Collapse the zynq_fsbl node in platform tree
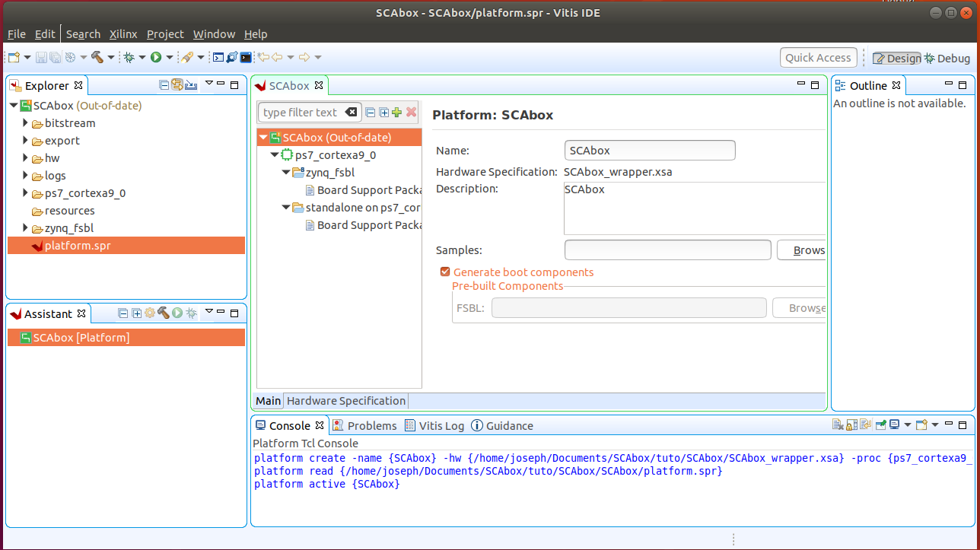This screenshot has height=550, width=980. tap(287, 173)
